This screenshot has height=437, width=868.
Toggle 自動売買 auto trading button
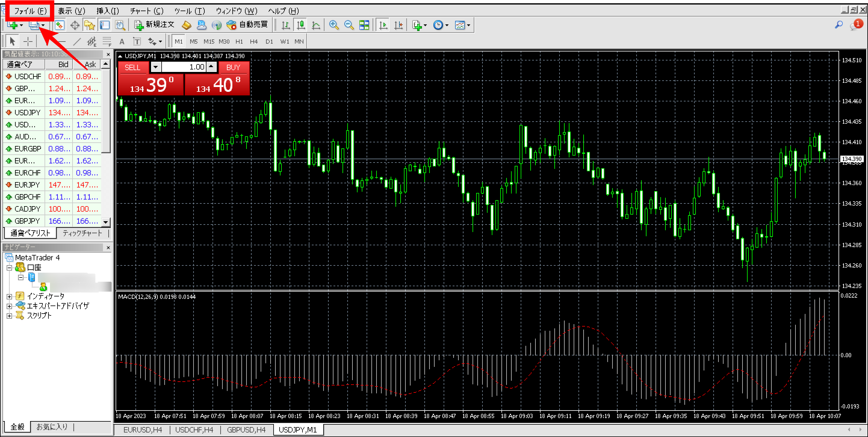[x=247, y=25]
